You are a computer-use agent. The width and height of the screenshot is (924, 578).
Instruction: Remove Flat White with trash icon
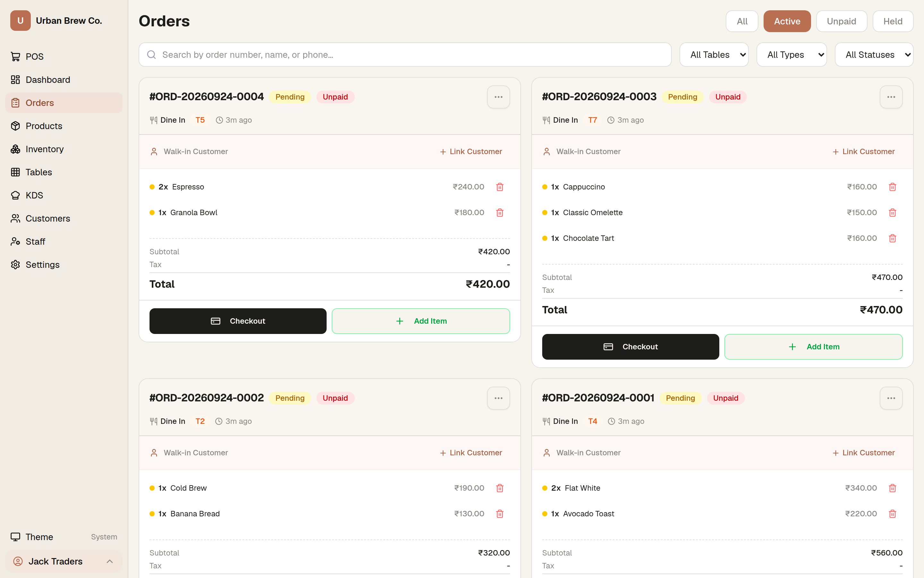[x=892, y=488]
